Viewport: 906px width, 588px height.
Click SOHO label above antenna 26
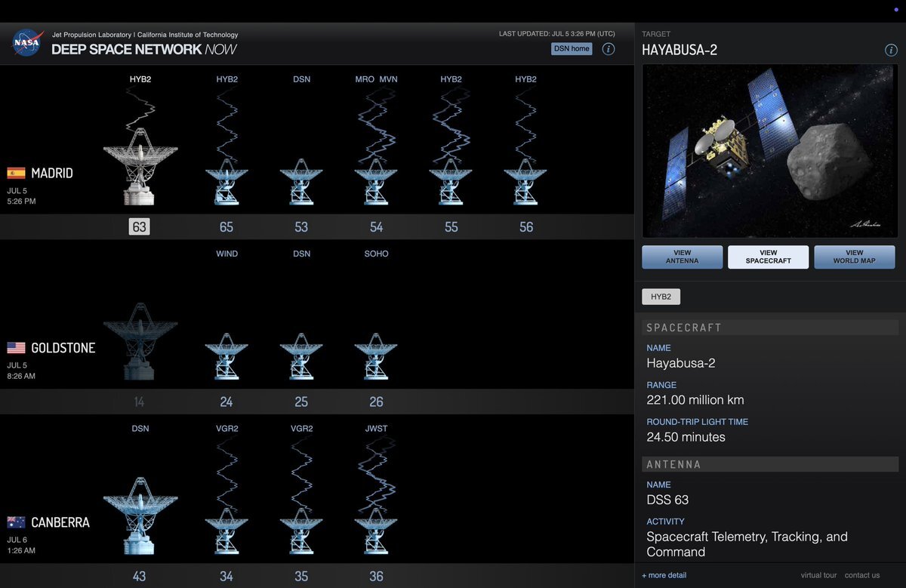tap(376, 254)
